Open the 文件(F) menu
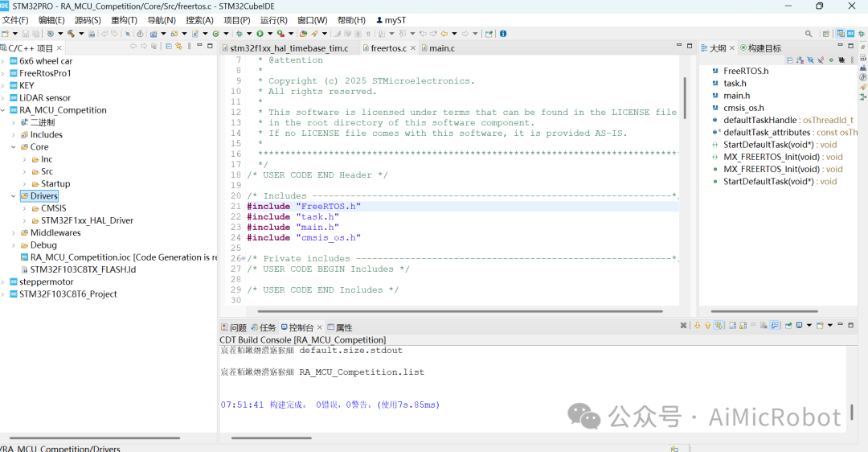Image resolution: width=868 pixels, height=452 pixels. click(x=15, y=20)
